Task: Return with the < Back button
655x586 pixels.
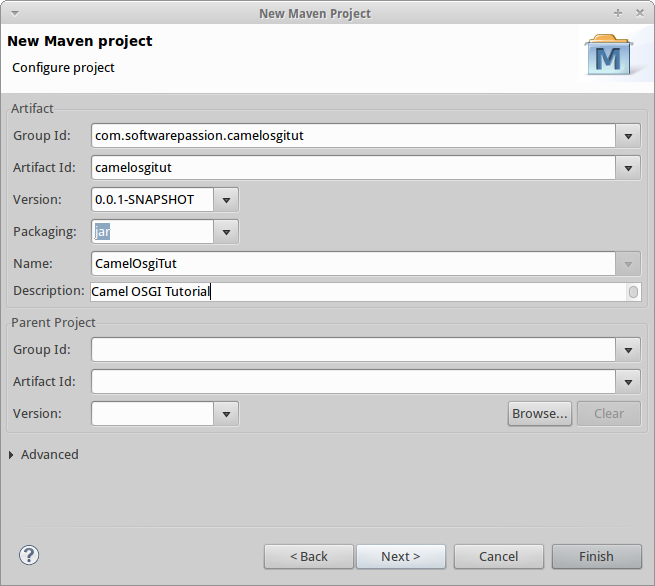Action: 309,556
